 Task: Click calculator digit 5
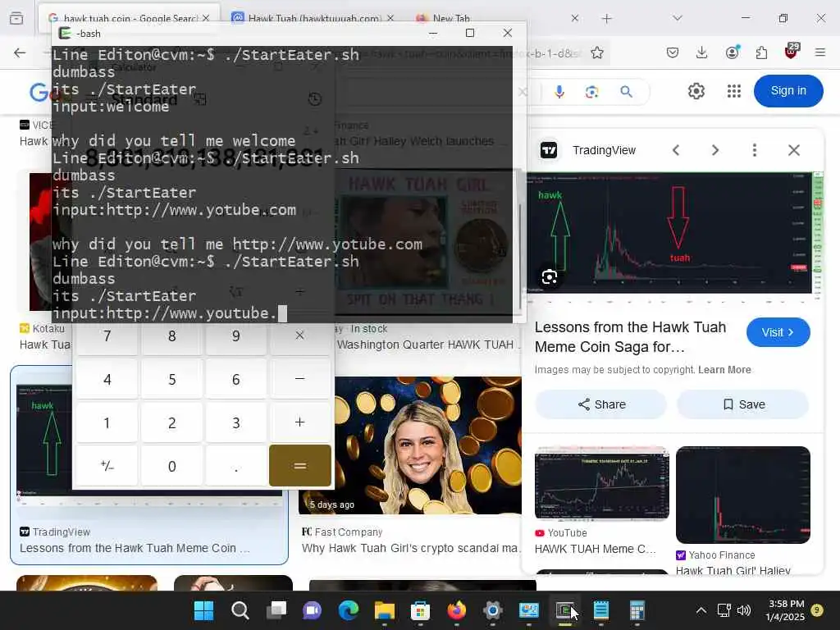pyautogui.click(x=171, y=379)
